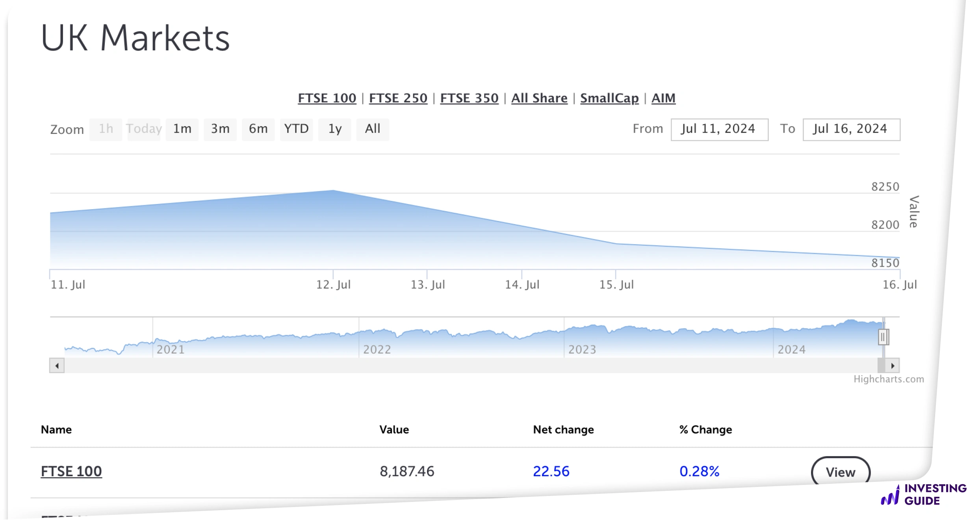Switch chart to FTSE 350 index

pyautogui.click(x=469, y=98)
